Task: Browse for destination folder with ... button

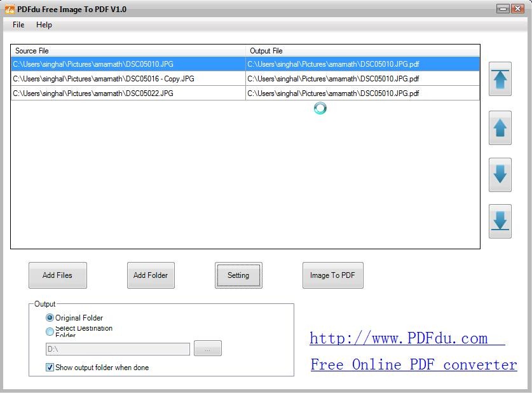Action: point(208,348)
